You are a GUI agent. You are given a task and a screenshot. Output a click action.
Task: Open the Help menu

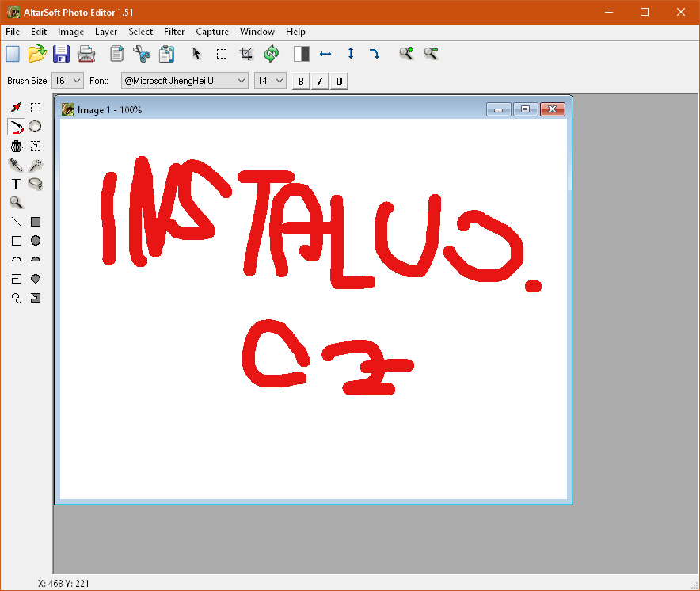(x=295, y=32)
